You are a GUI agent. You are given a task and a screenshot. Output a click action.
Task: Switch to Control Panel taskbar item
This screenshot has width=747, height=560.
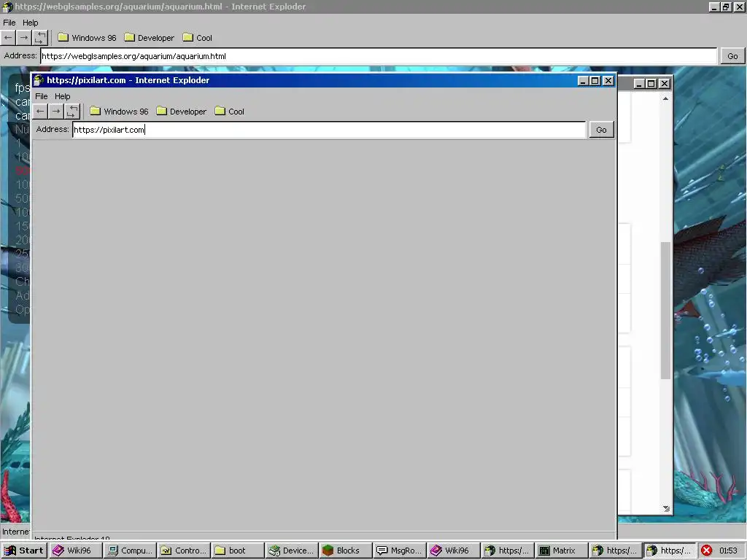183,551
